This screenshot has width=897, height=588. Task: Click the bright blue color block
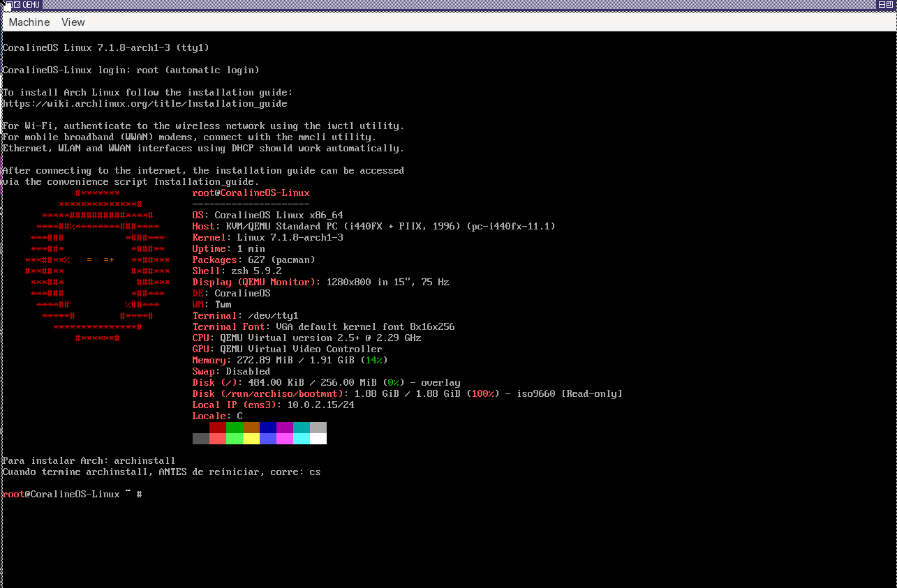(x=268, y=439)
